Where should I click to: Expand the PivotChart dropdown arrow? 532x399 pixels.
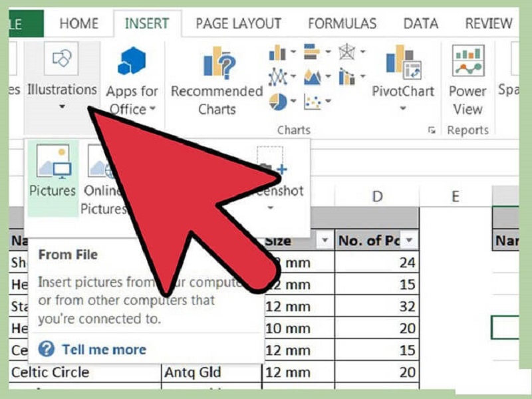(403, 109)
